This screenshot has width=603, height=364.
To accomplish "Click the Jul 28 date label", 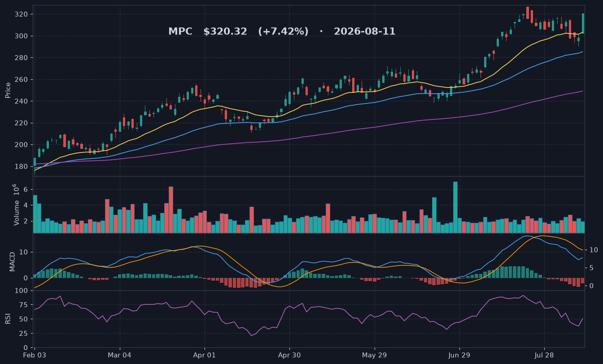I will point(544,355).
